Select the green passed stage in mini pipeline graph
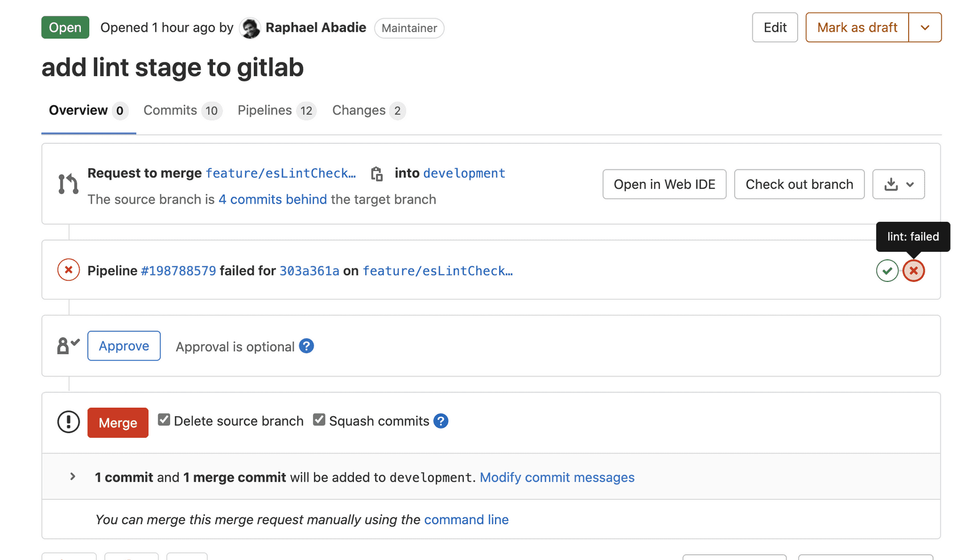973x560 pixels. pyautogui.click(x=887, y=271)
